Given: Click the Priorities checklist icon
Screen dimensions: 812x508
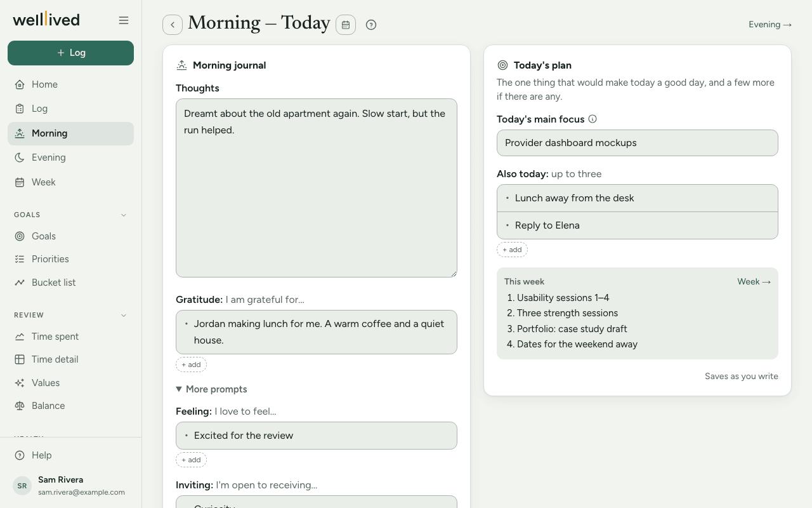Looking at the screenshot, I should [20, 259].
